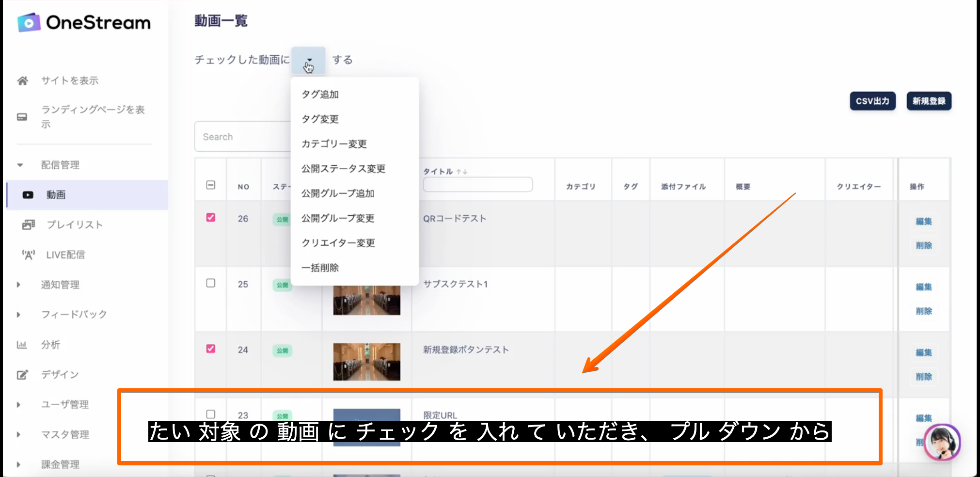Click the 公開 status badge in row 24
Image resolution: width=980 pixels, height=477 pixels.
point(282,350)
